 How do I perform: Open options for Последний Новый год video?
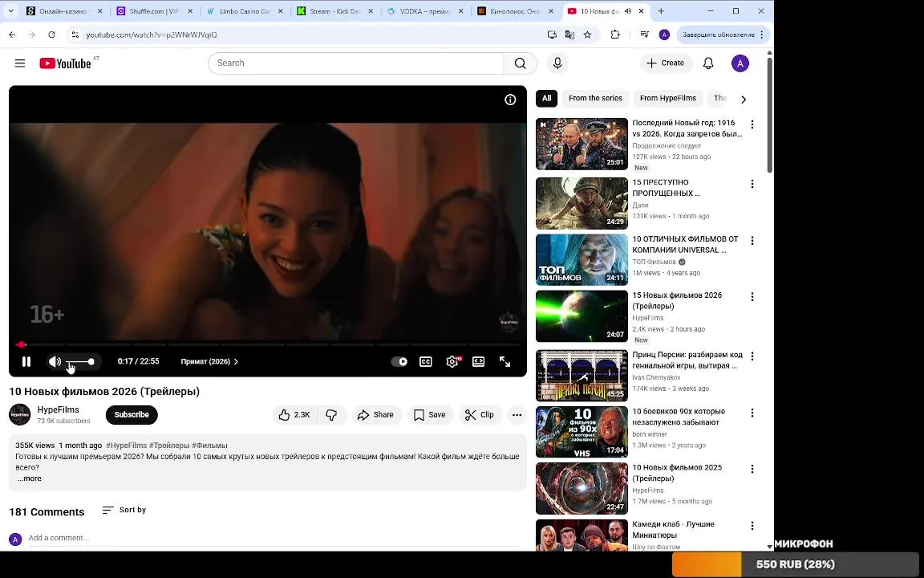point(752,124)
